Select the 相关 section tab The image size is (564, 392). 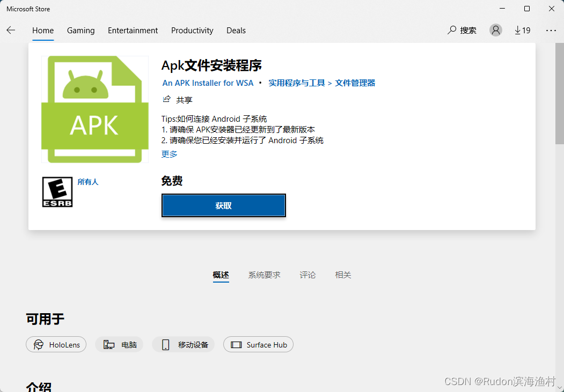pyautogui.click(x=343, y=275)
